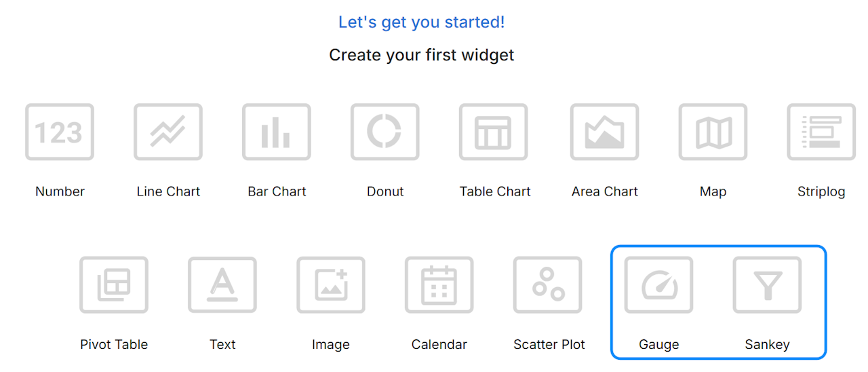Choose the Line Chart widget icon

pos(168,132)
